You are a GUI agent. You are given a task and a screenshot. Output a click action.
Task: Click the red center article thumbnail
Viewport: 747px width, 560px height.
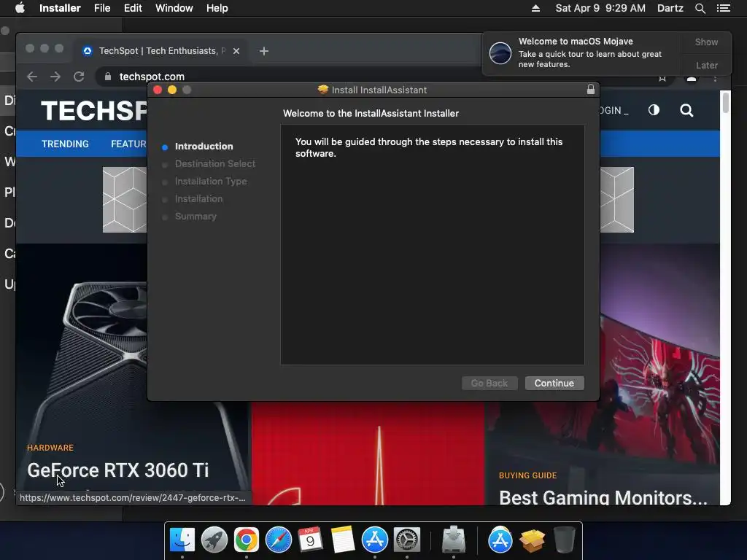(368, 454)
